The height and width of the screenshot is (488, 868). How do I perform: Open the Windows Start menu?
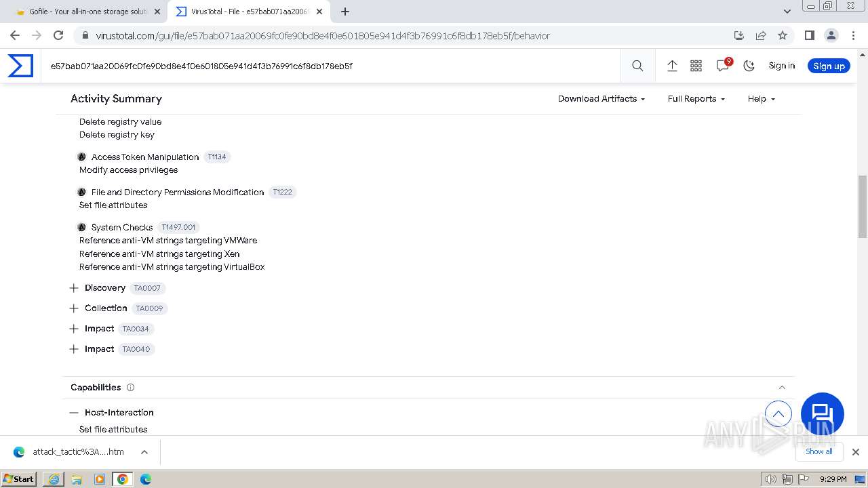pos(19,479)
